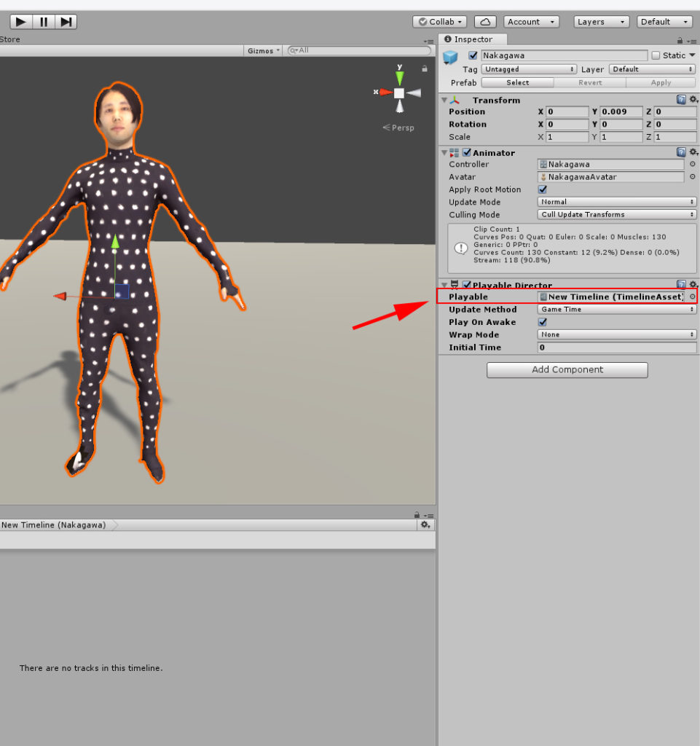This screenshot has height=746, width=700.
Task: Uncheck Play On Awake in Playable Director
Action: tap(542, 322)
